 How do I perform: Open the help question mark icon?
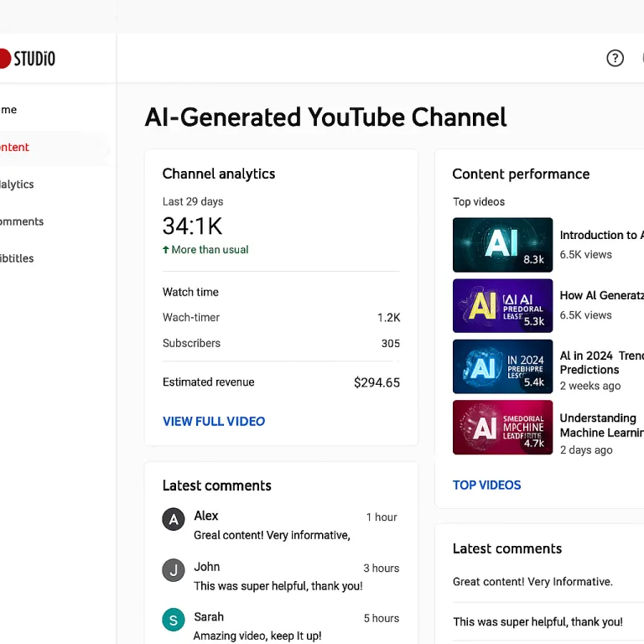click(615, 59)
